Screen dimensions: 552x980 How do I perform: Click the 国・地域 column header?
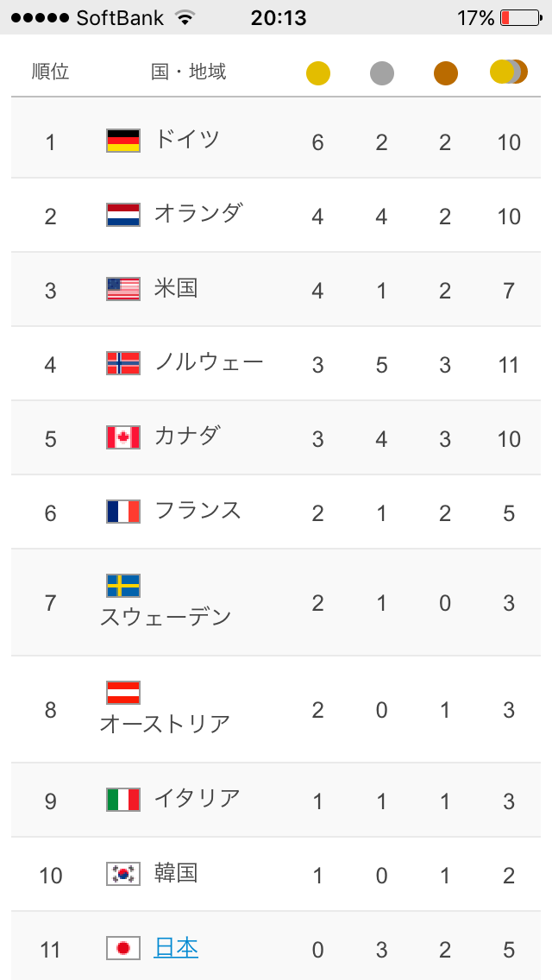pyautogui.click(x=189, y=72)
